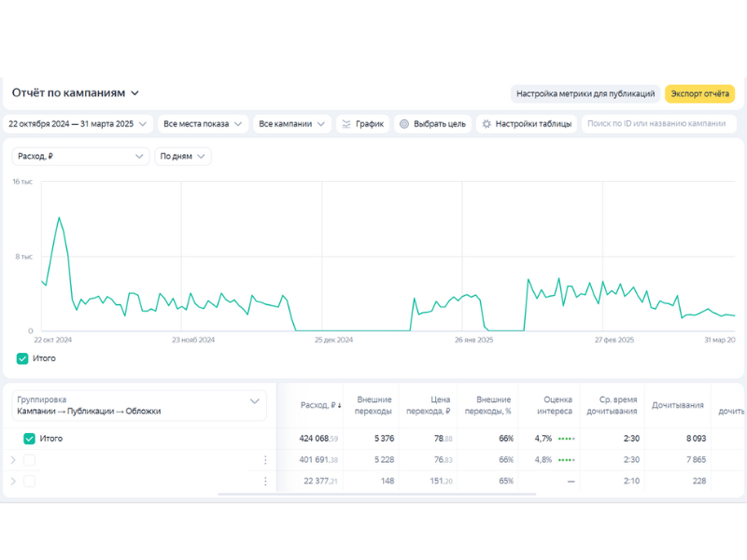Click the table's horizontal scrollbar
Image resolution: width=747 pixels, height=560 pixels.
377,495
